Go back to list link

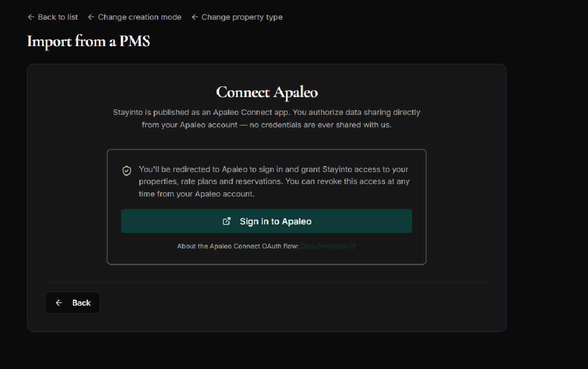coord(53,17)
